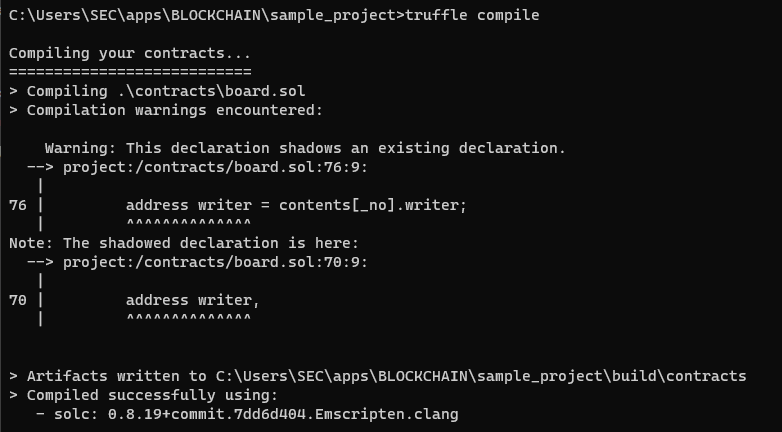Click the caret underline beneath line 70

click(189, 318)
